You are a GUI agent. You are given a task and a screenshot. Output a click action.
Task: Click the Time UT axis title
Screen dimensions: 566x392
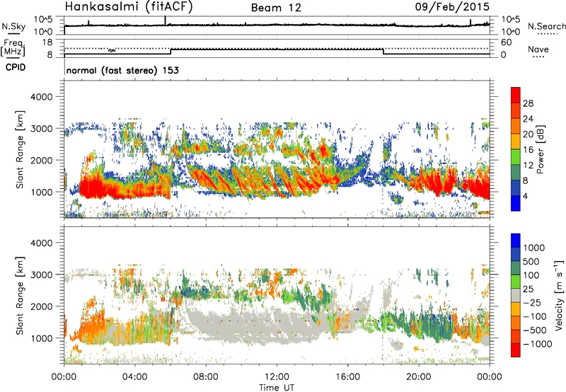[277, 388]
